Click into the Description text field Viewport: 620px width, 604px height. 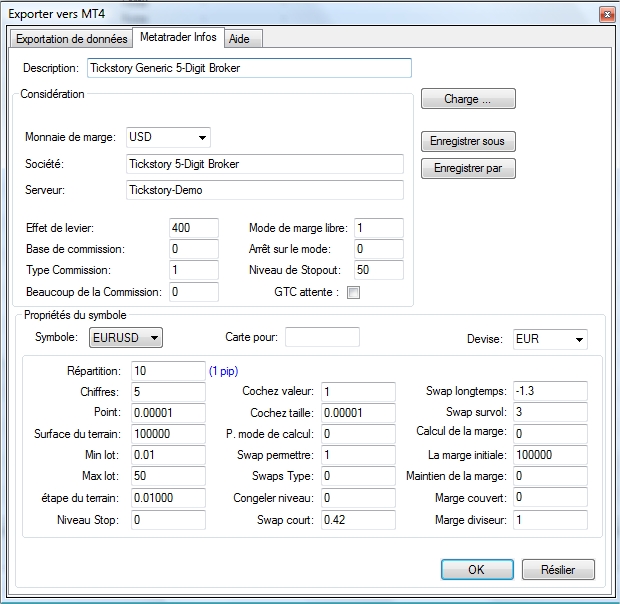click(248, 68)
